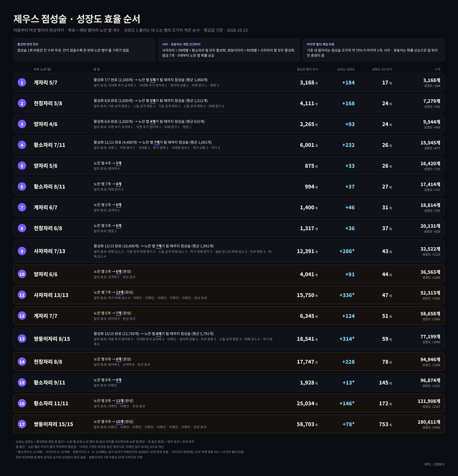
Task: Click the +184 성장도 value in row one
Action: 348,82
